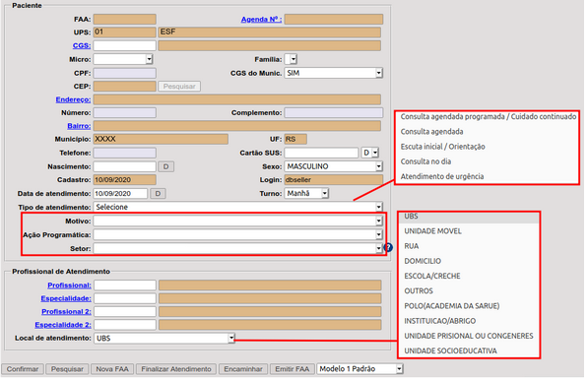Viewport: 588px width, 380px height.
Task: Click the Confirmar button
Action: tap(23, 369)
